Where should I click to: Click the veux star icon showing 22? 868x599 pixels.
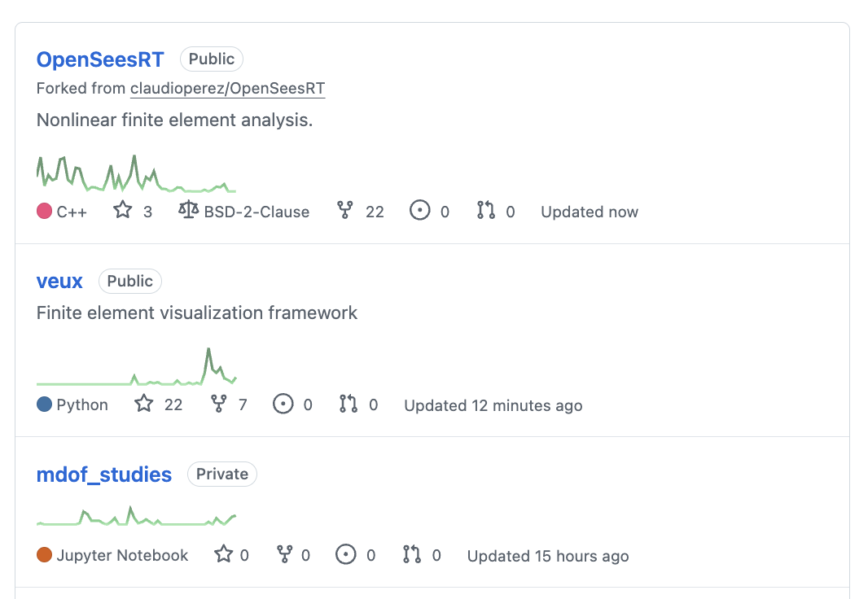point(144,403)
